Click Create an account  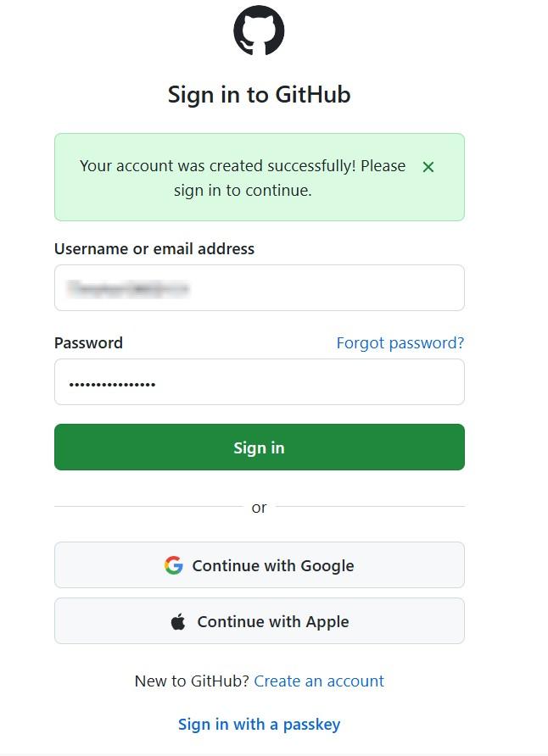(318, 681)
